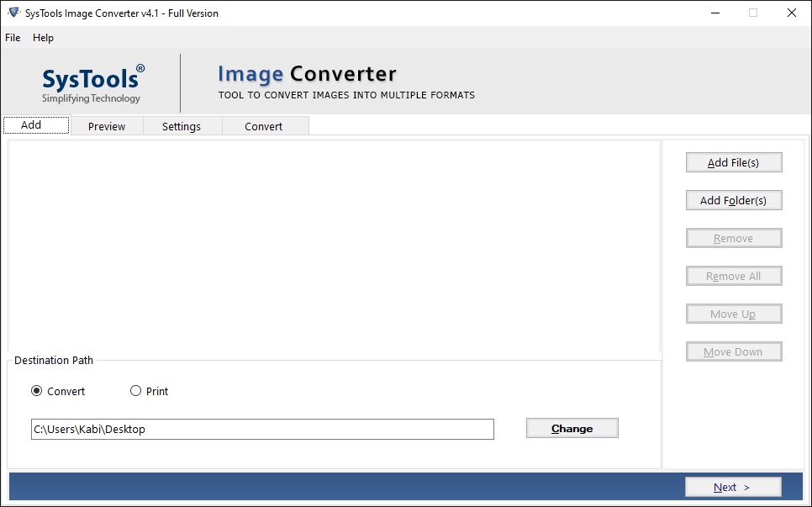The width and height of the screenshot is (812, 507).
Task: Click the Remove button
Action: pyautogui.click(x=733, y=238)
